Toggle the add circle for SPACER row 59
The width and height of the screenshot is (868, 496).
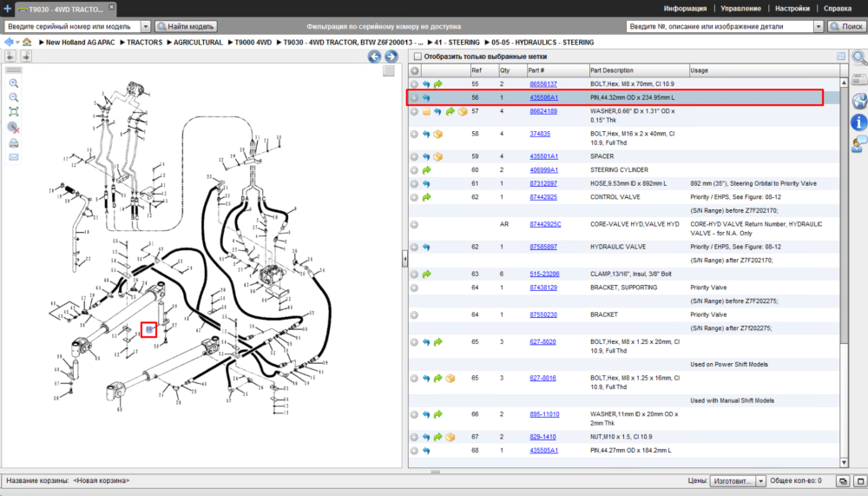click(414, 157)
